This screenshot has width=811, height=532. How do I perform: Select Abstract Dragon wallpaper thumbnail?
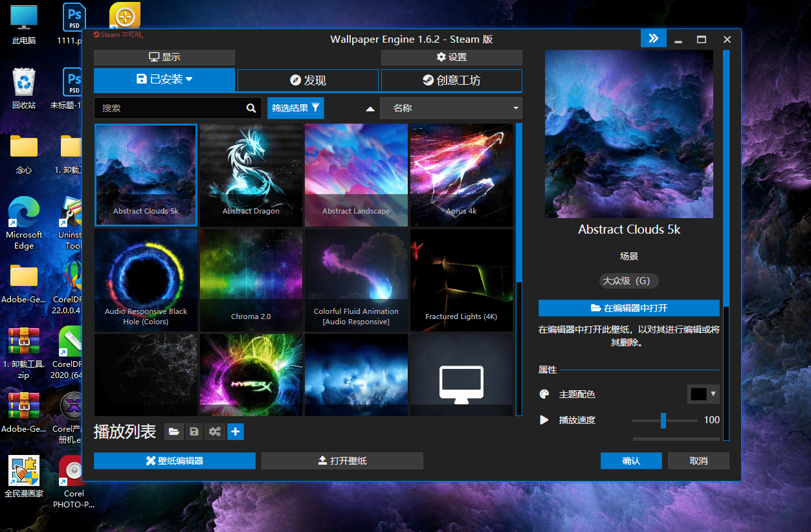tap(251, 175)
